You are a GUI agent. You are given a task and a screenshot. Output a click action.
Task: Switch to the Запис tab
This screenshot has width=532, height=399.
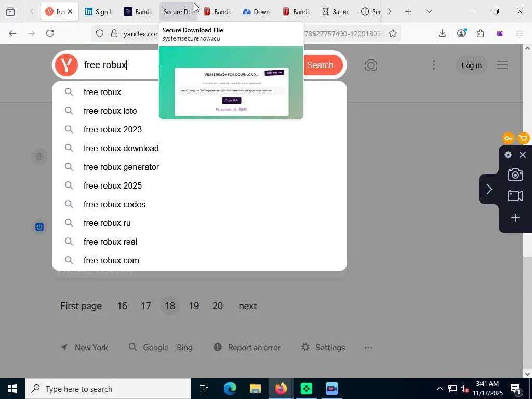pyautogui.click(x=336, y=11)
